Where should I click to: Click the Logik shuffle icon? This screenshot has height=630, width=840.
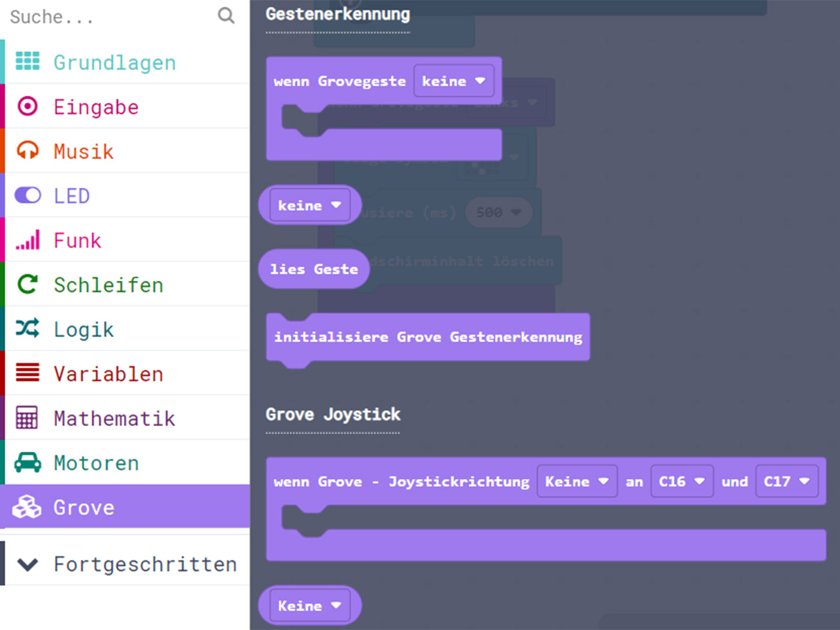[28, 329]
